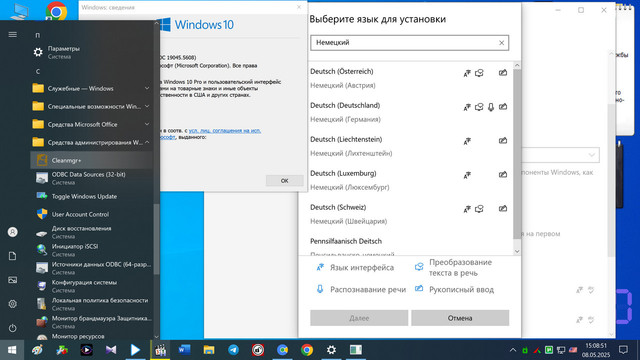Screen dimensions: 640x360
Task: Open Инициатор iSCSI entry
Action: (92, 250)
